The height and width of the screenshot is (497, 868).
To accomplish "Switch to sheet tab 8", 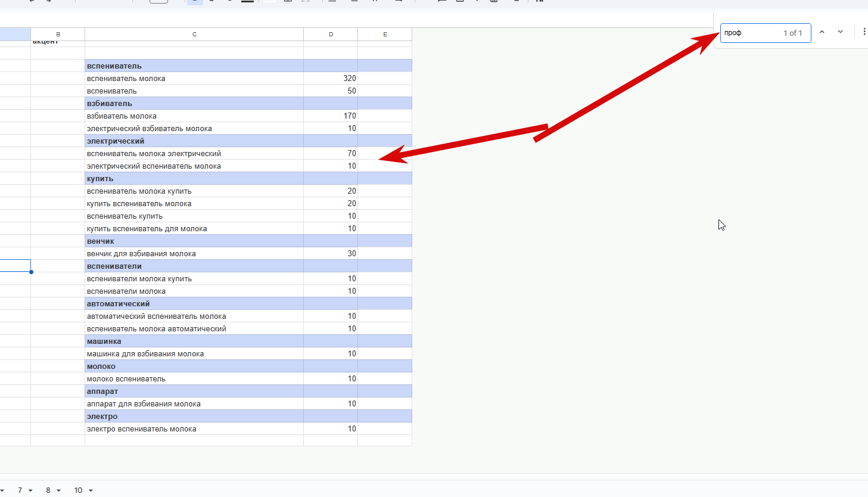I will 48,490.
